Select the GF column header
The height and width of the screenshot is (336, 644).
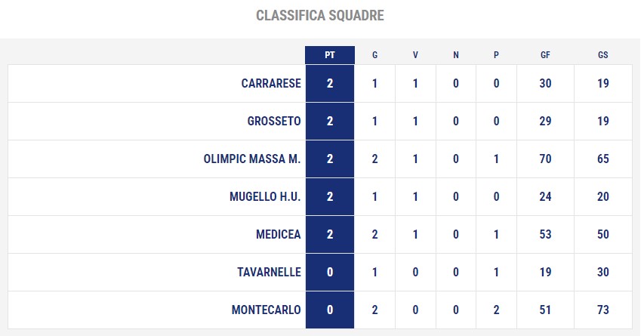coord(545,55)
